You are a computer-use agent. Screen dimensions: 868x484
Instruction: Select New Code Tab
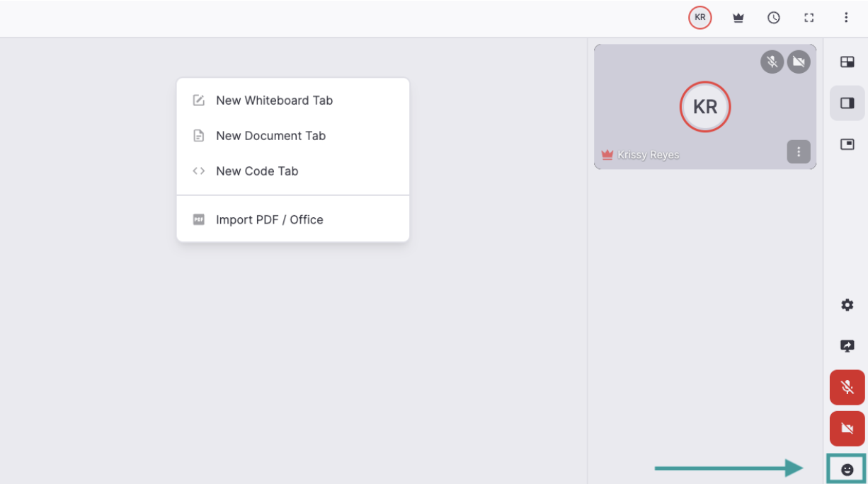(x=257, y=171)
